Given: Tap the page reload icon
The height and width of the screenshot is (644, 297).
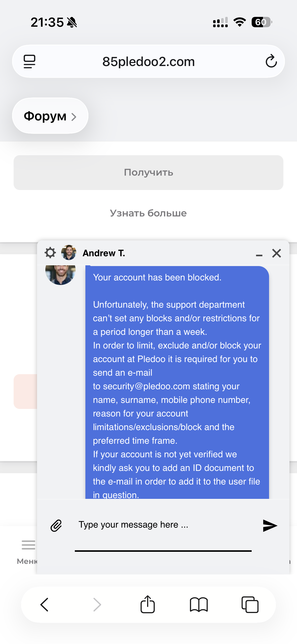Looking at the screenshot, I should [x=271, y=61].
